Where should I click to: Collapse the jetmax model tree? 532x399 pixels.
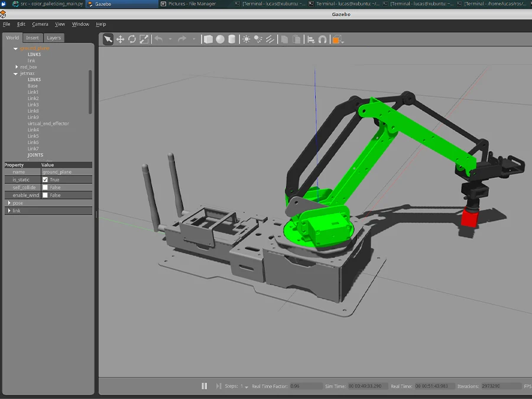point(17,73)
